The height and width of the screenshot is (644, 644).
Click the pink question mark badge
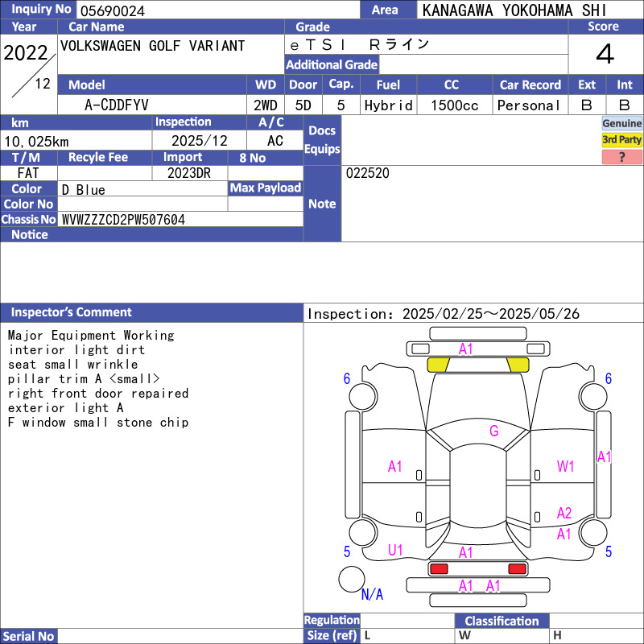point(621,157)
